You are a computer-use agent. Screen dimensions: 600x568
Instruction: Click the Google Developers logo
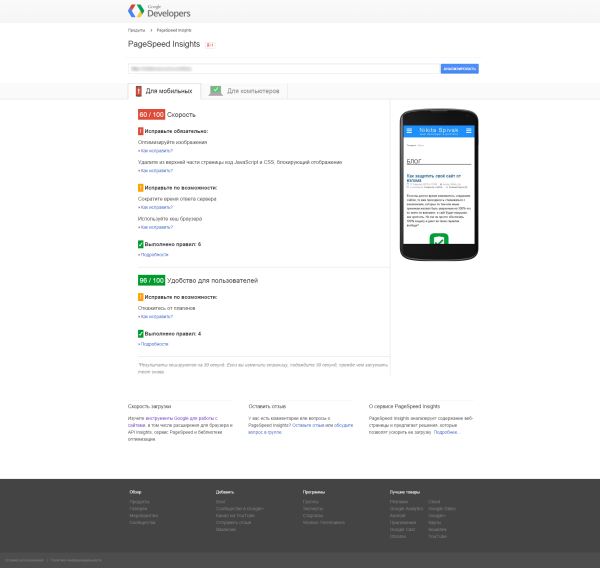(x=159, y=11)
